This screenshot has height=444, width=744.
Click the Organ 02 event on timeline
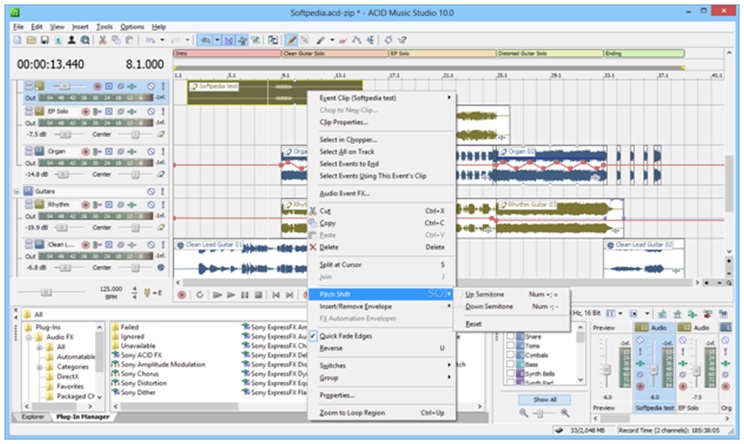point(551,165)
